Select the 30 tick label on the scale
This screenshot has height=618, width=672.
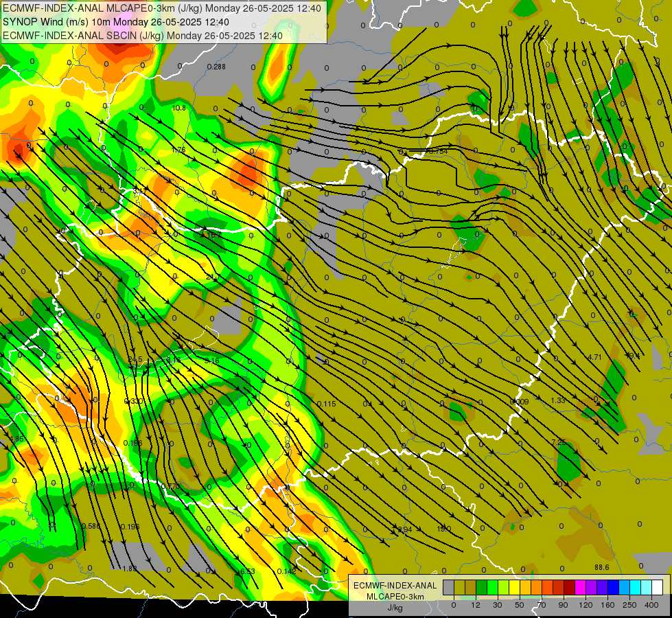point(498,605)
